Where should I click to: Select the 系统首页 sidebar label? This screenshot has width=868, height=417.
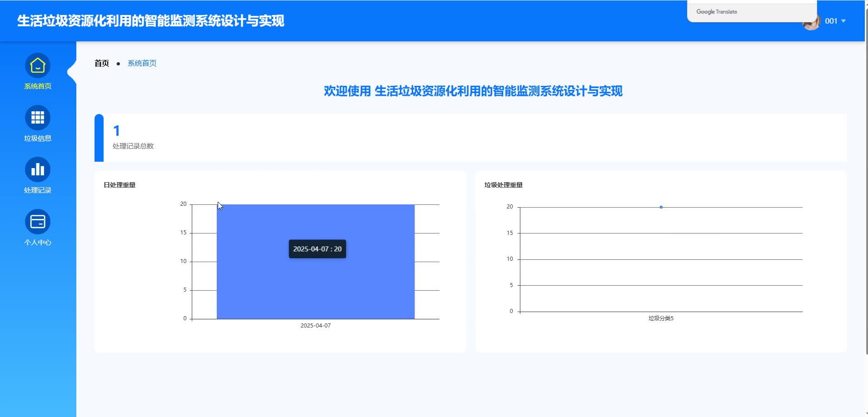pos(38,86)
